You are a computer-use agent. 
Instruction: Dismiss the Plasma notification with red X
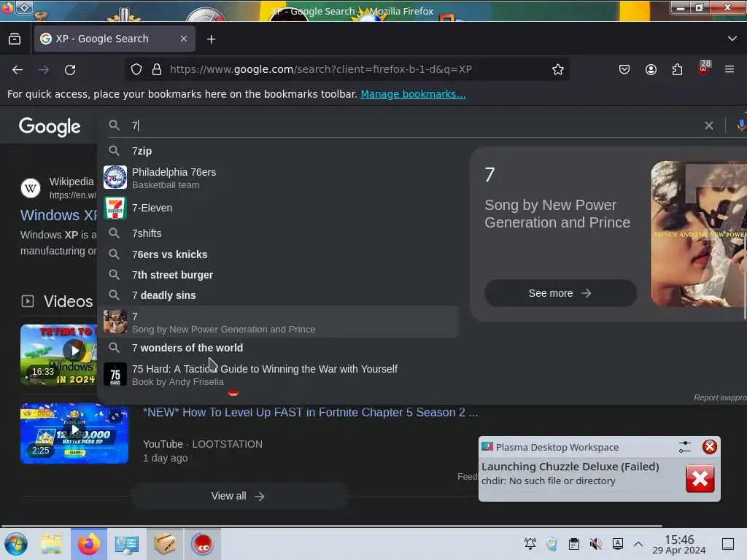coord(709,447)
